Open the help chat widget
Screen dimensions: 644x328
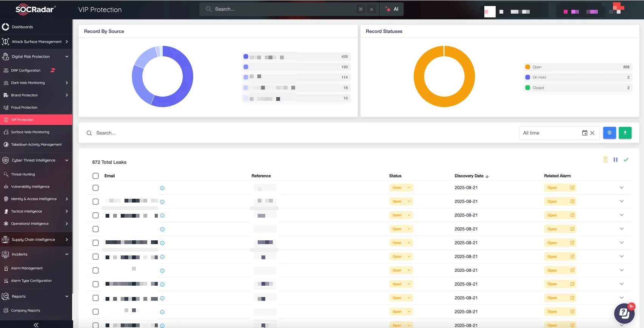pyautogui.click(x=624, y=313)
